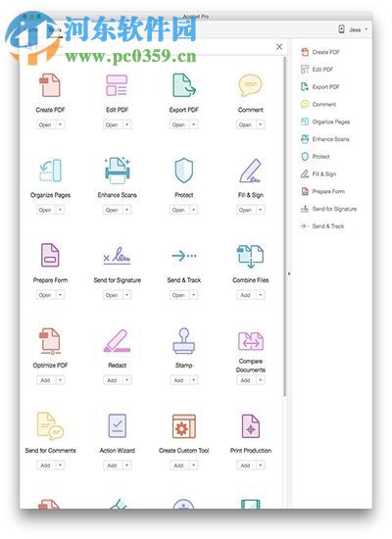
Task: Click Open button under Organize Pages
Action: coord(45,210)
